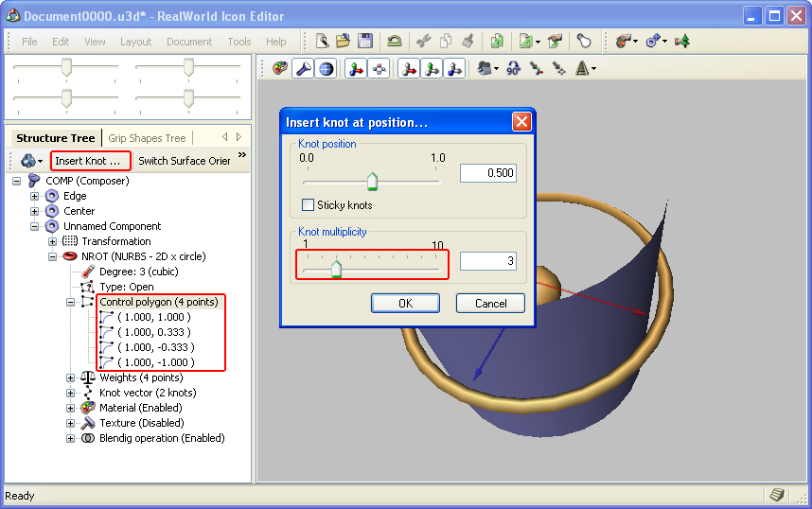Save the document with the floppy icon
The width and height of the screenshot is (812, 509).
click(365, 41)
